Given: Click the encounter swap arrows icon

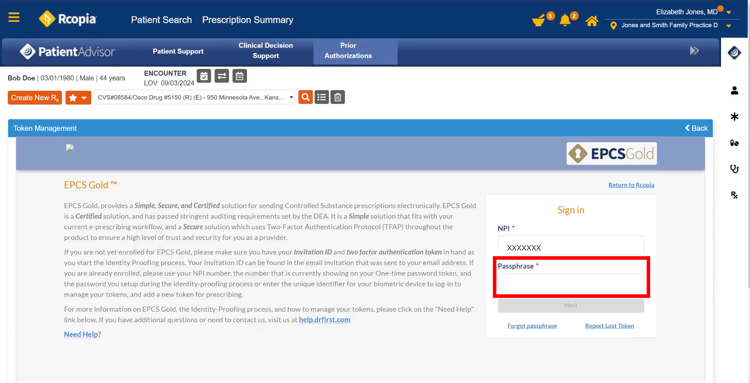Looking at the screenshot, I should tap(221, 76).
